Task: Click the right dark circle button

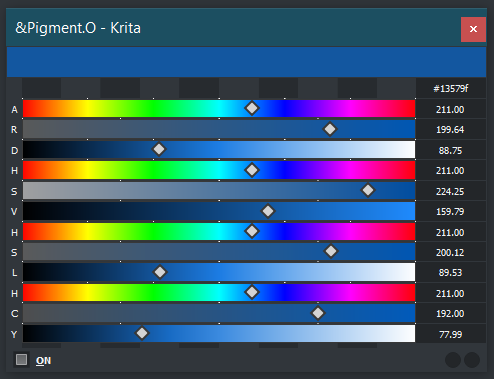Action: (472, 360)
